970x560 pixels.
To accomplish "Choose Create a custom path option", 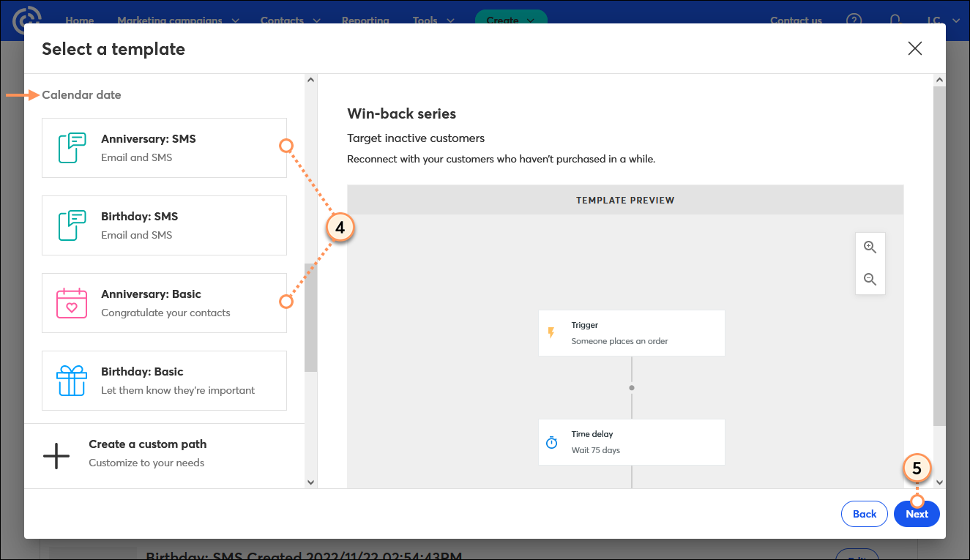I will (164, 456).
